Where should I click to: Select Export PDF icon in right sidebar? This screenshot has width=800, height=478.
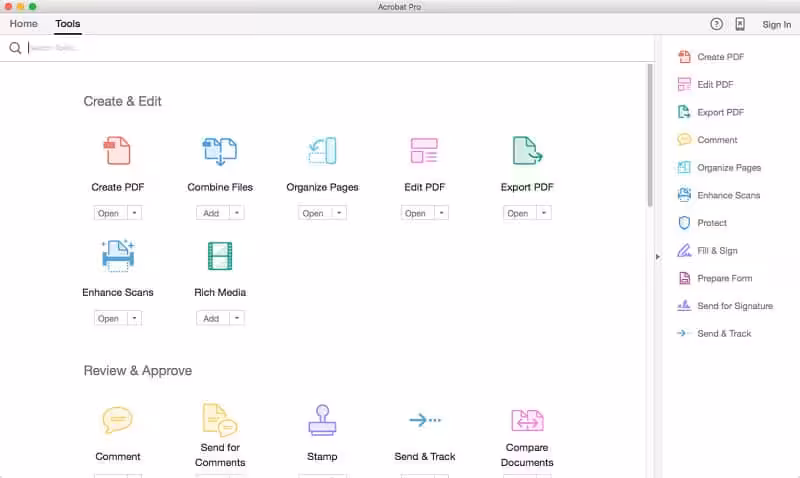coord(684,112)
